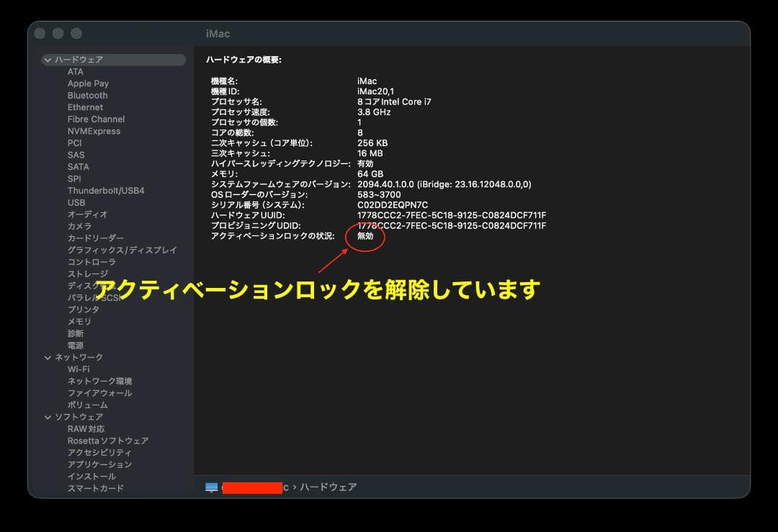Select Wi-Fi under ネットワーク
778x532 pixels.
click(x=80, y=369)
